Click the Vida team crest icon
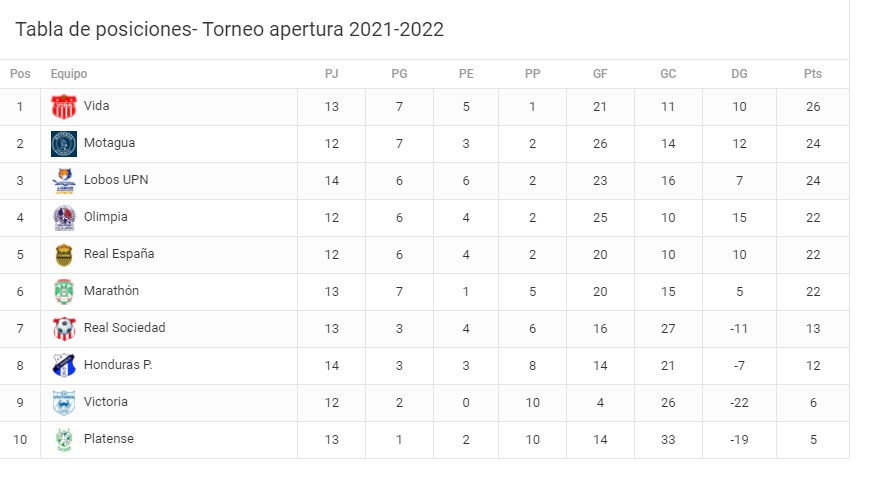The image size is (874, 504). pos(64,107)
